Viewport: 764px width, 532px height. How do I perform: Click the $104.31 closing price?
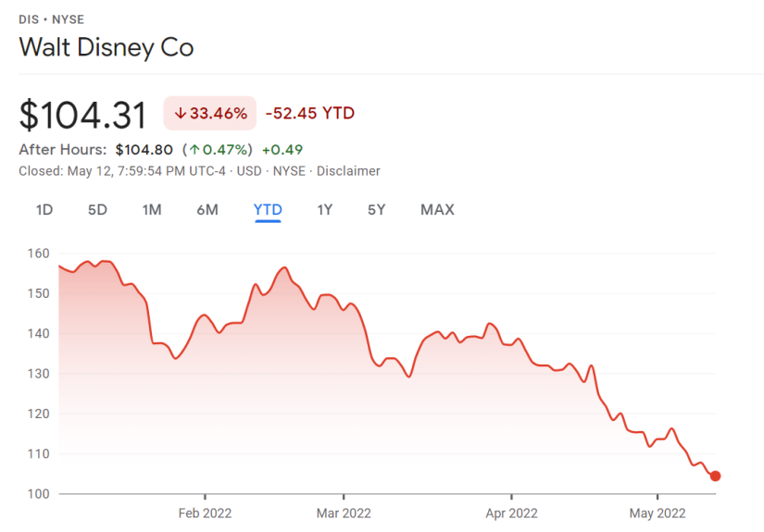click(x=83, y=116)
